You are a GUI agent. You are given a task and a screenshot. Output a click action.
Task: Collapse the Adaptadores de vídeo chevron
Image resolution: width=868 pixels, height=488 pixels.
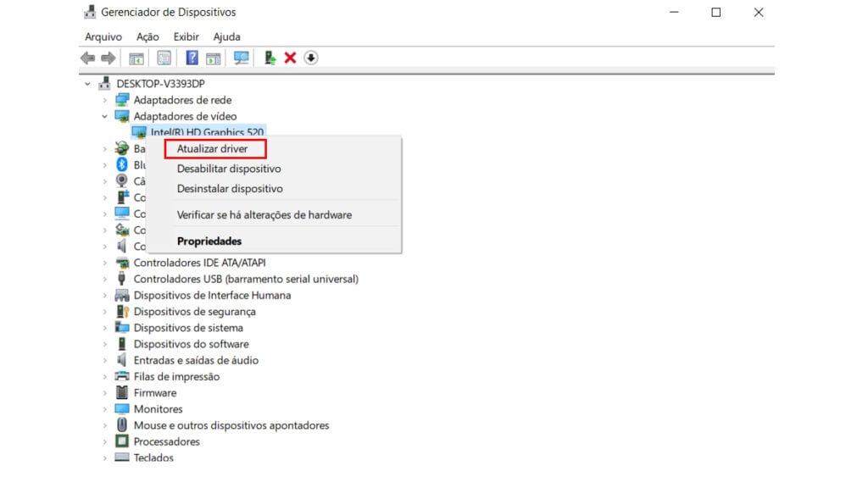point(104,116)
